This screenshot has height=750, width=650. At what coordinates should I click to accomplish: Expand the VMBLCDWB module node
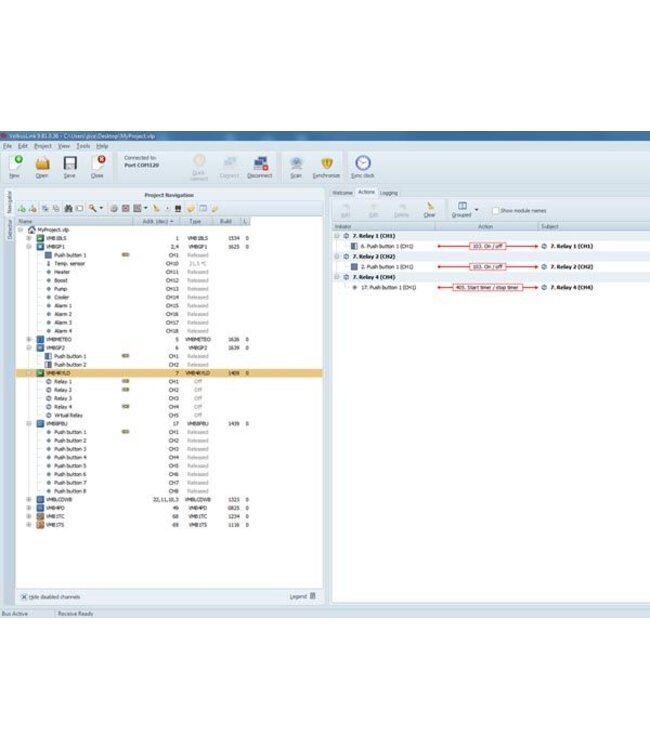pyautogui.click(x=29, y=499)
